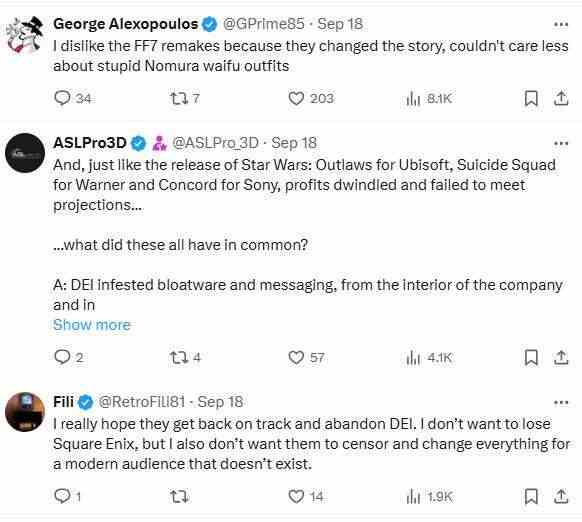Open more options for Fili's tweet
The image size is (582, 522).
561,402
